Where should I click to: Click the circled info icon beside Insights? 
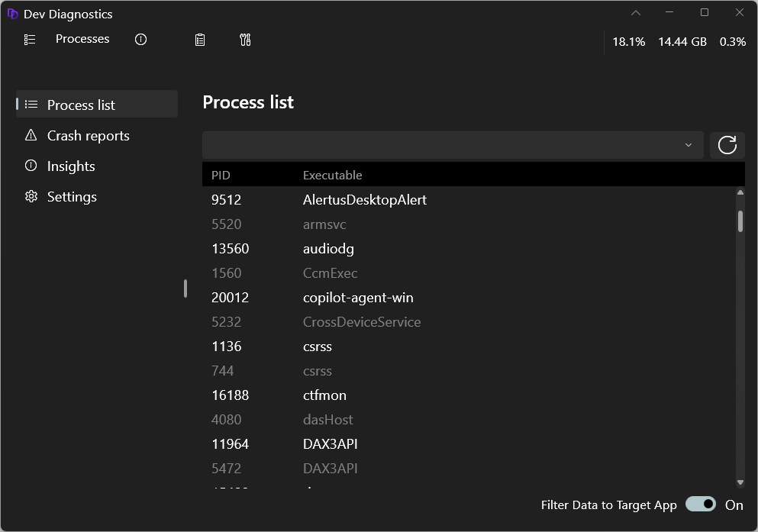tap(31, 166)
